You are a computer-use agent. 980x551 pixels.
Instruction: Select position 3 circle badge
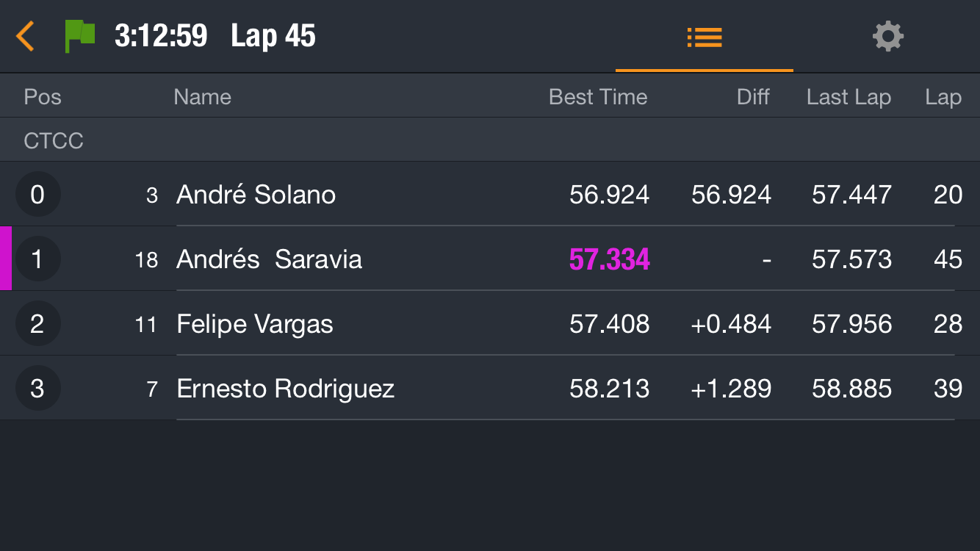pyautogui.click(x=37, y=389)
